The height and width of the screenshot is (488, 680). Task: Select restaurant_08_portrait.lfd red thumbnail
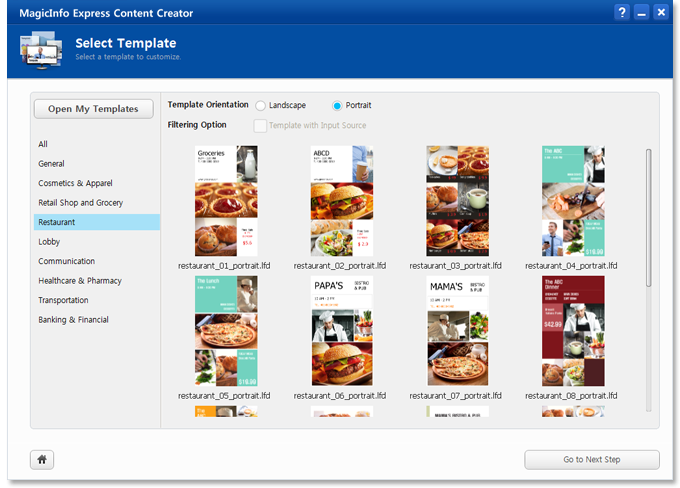(x=573, y=331)
